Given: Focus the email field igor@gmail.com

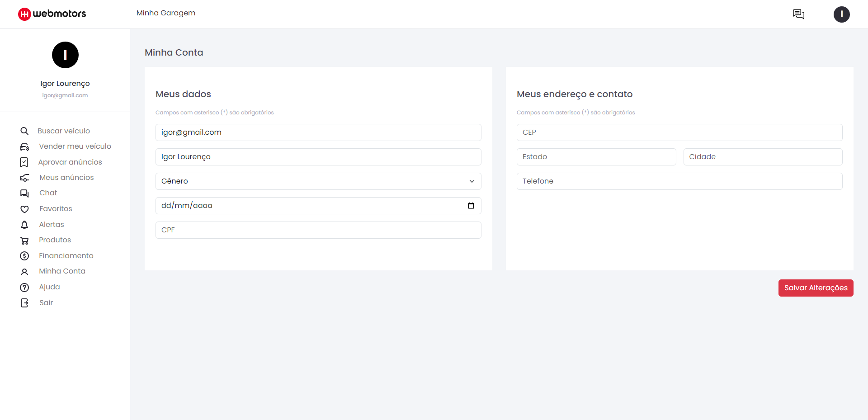Looking at the screenshot, I should (x=318, y=132).
